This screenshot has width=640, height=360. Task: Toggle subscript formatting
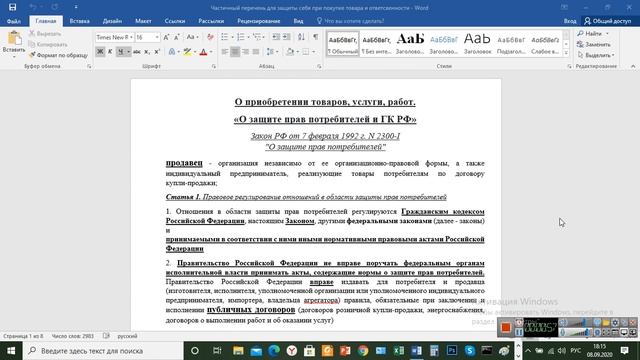coord(147,52)
